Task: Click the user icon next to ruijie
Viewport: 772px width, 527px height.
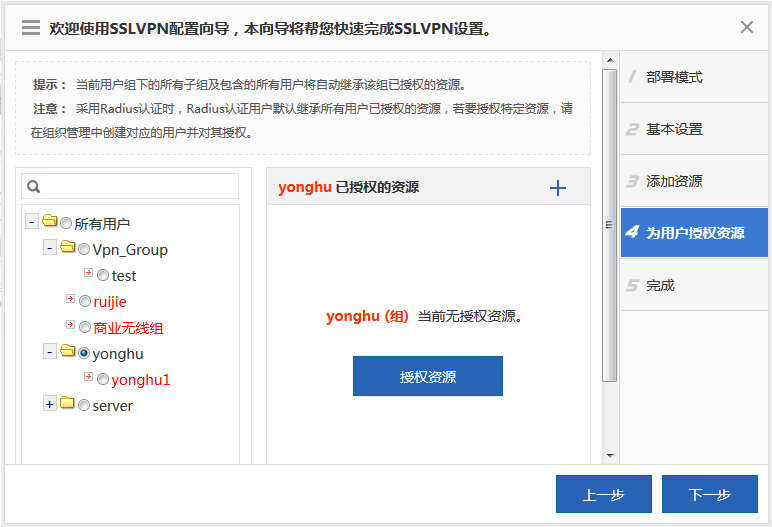Action: pyautogui.click(x=70, y=300)
